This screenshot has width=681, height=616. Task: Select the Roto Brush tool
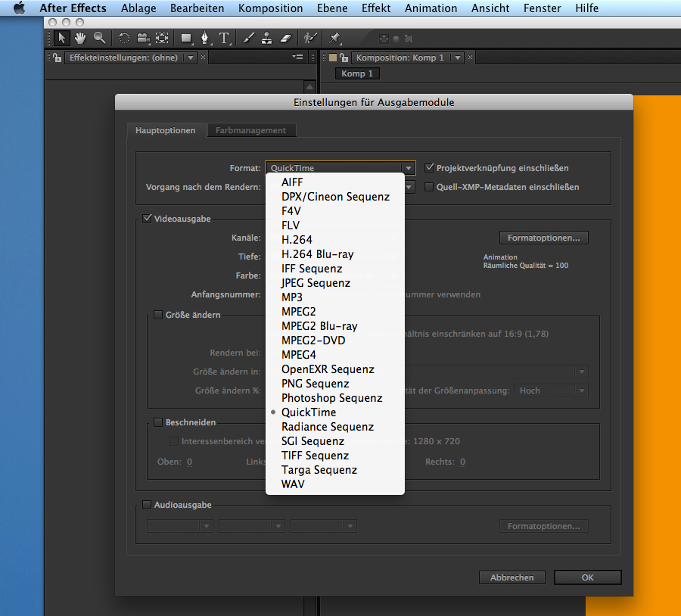[x=309, y=39]
